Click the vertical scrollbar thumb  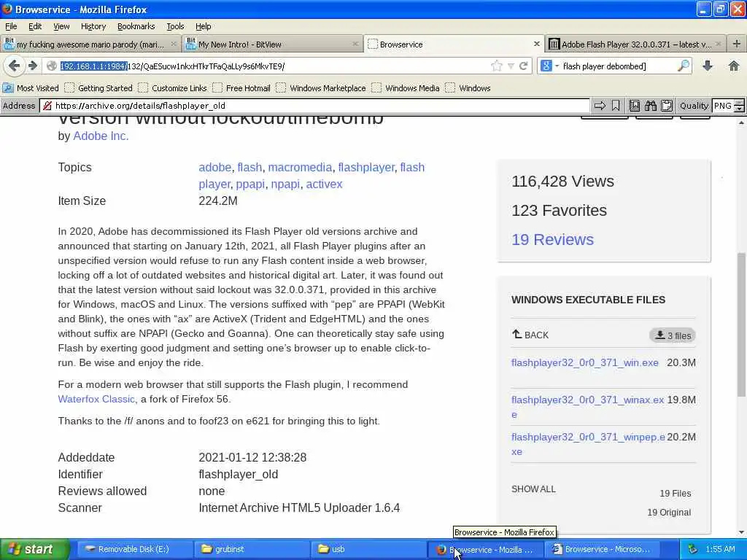[x=741, y=324]
